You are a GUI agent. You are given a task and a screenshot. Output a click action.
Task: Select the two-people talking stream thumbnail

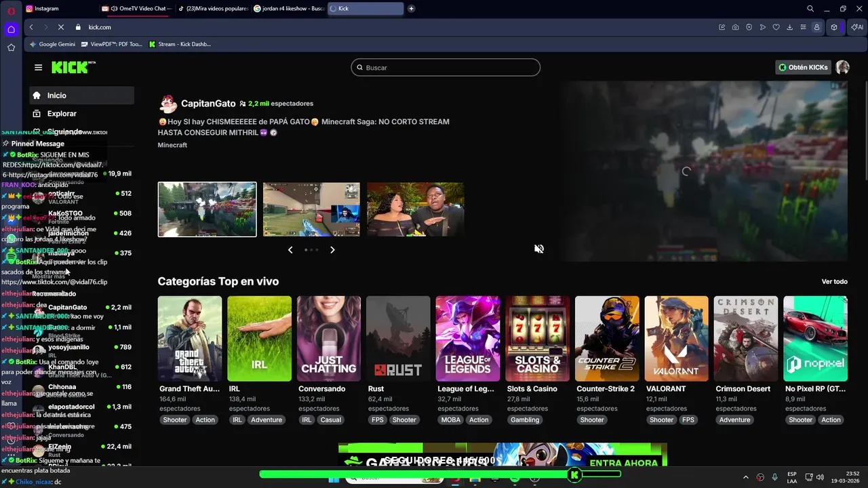click(x=416, y=209)
